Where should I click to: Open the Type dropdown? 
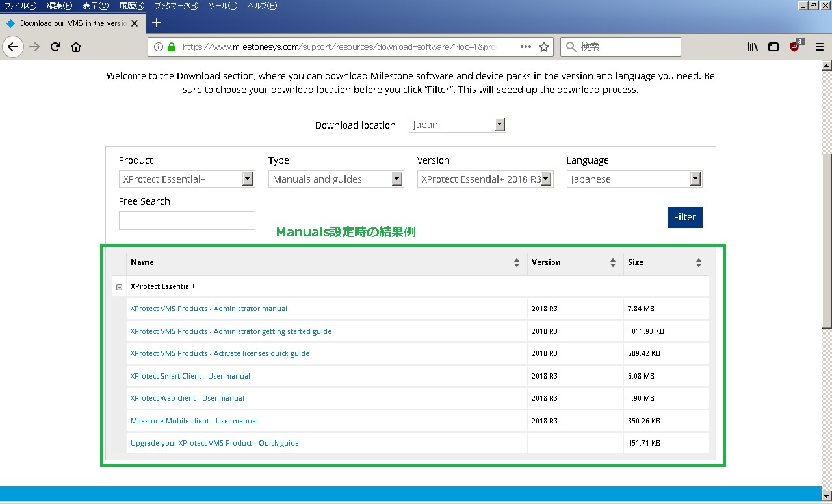point(336,179)
